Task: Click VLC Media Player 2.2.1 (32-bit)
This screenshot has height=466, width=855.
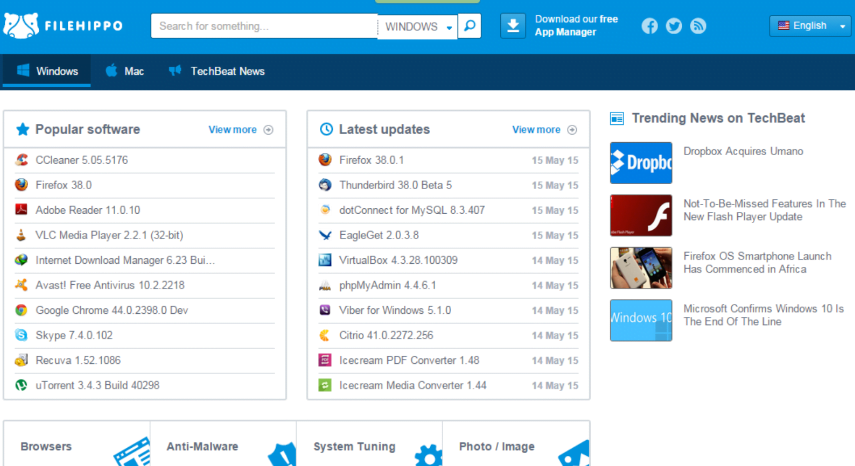Action: (109, 235)
